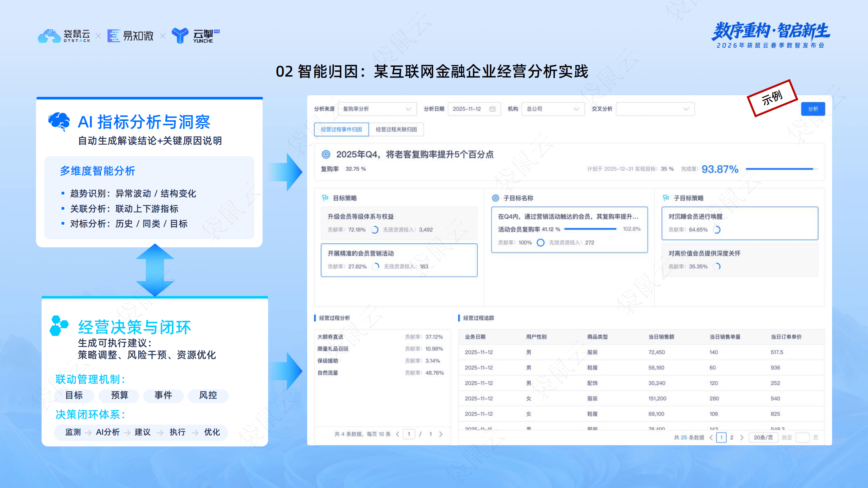Open the 分析来源 复购率分析 dropdown
868x488 pixels.
(377, 109)
